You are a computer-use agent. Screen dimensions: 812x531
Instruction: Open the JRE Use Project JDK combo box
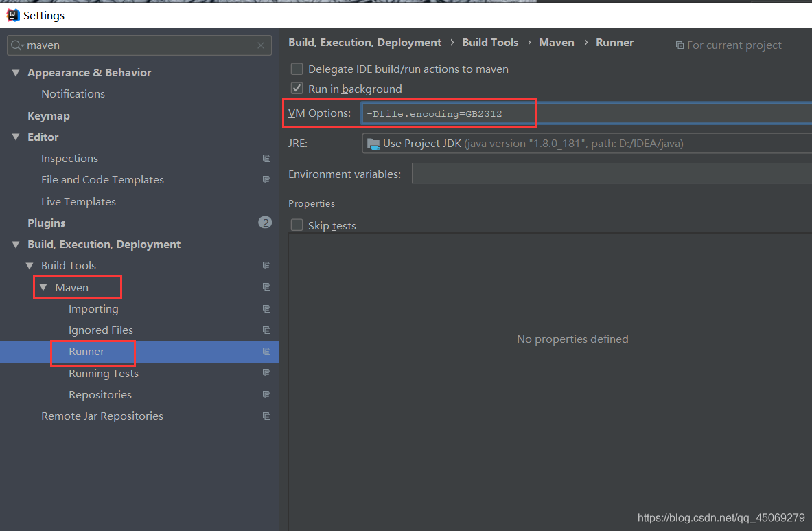[587, 144]
